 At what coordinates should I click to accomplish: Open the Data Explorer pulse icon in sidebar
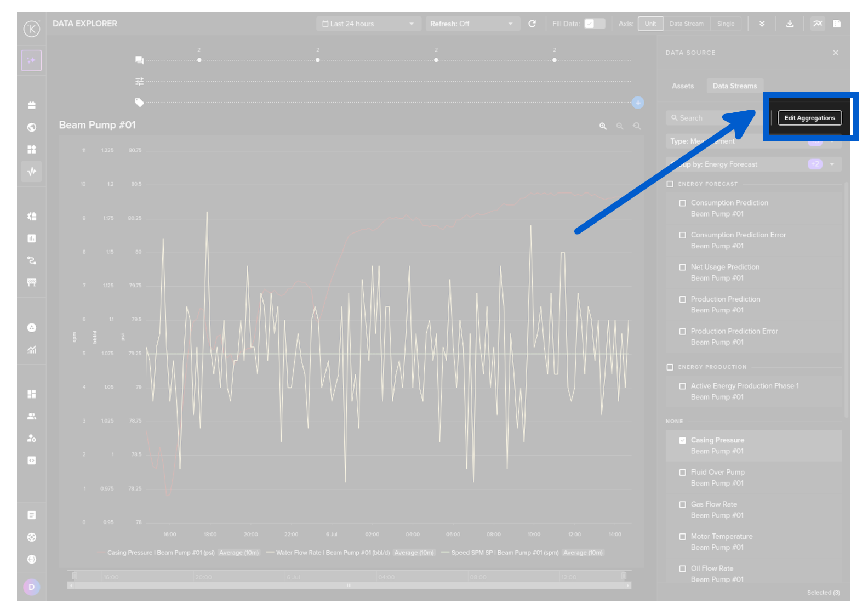click(32, 172)
